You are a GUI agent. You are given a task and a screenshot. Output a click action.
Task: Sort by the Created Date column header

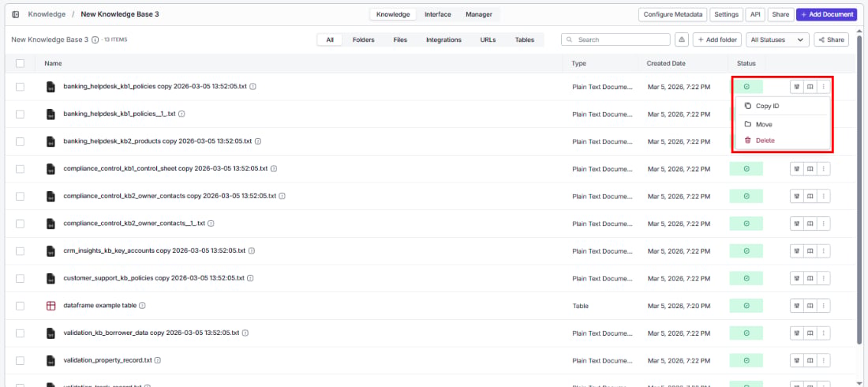coord(666,64)
